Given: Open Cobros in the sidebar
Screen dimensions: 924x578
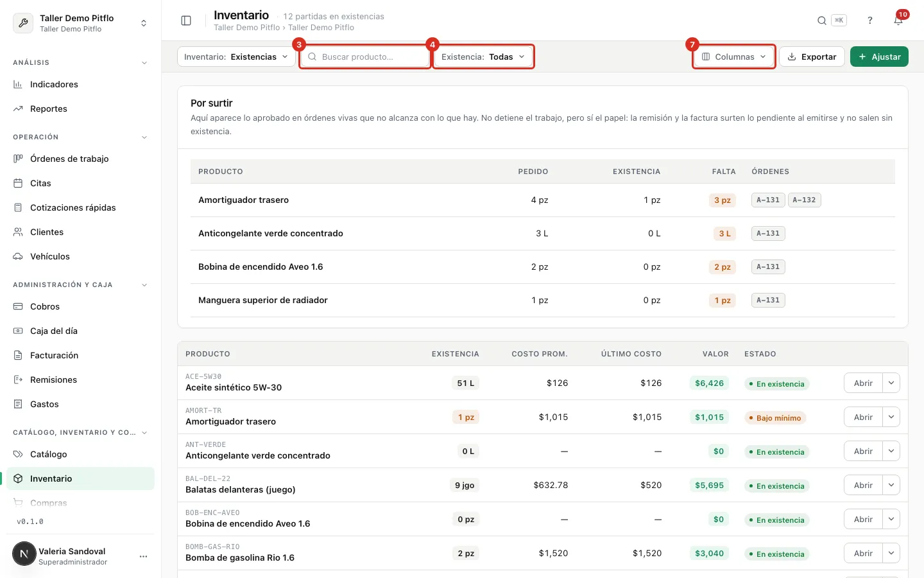Looking at the screenshot, I should tap(80, 306).
